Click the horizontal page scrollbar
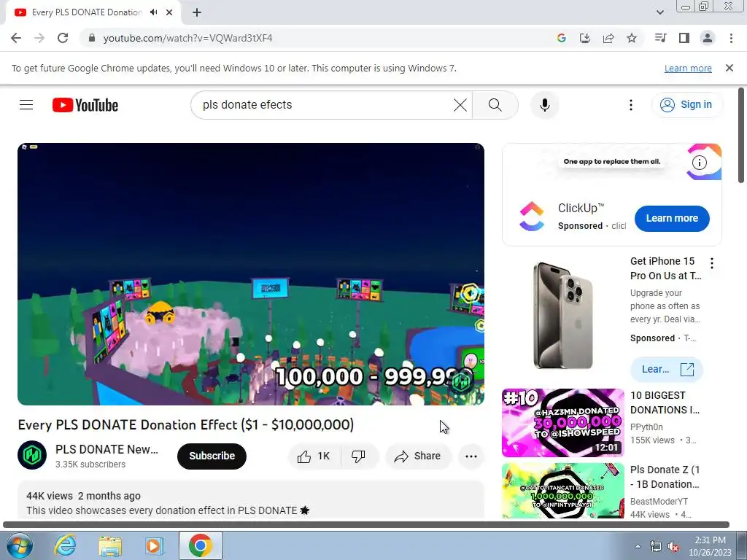 366,525
